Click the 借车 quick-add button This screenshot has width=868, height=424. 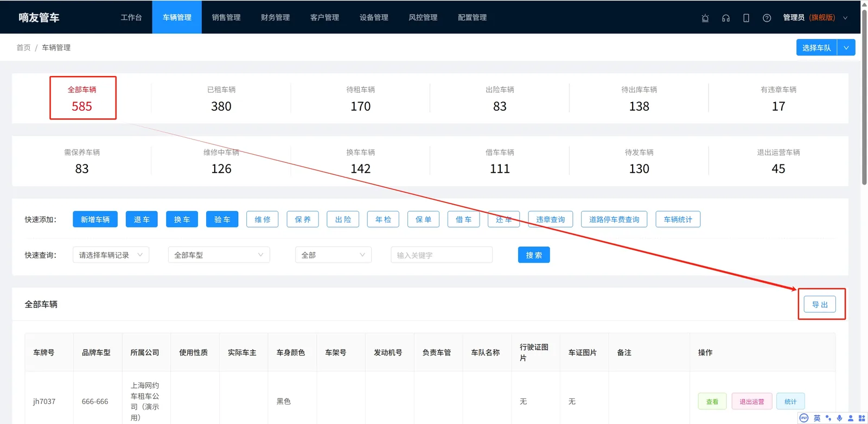tap(464, 219)
